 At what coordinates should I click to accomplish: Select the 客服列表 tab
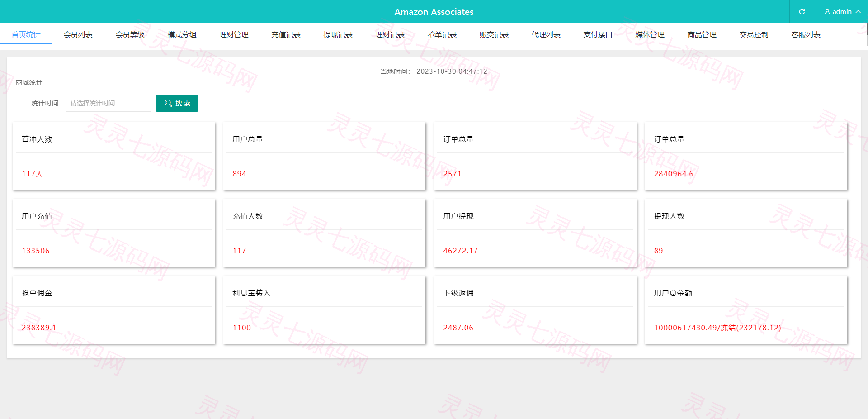(806, 34)
